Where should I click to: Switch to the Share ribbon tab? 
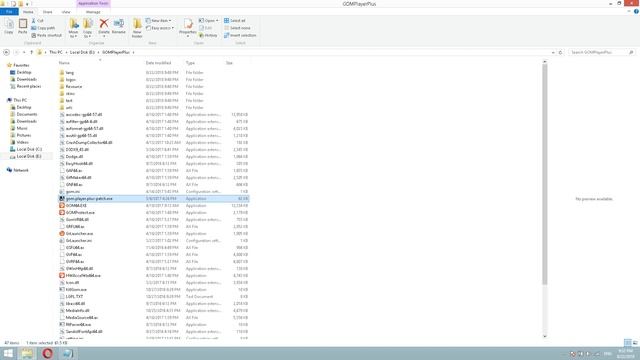[47, 12]
